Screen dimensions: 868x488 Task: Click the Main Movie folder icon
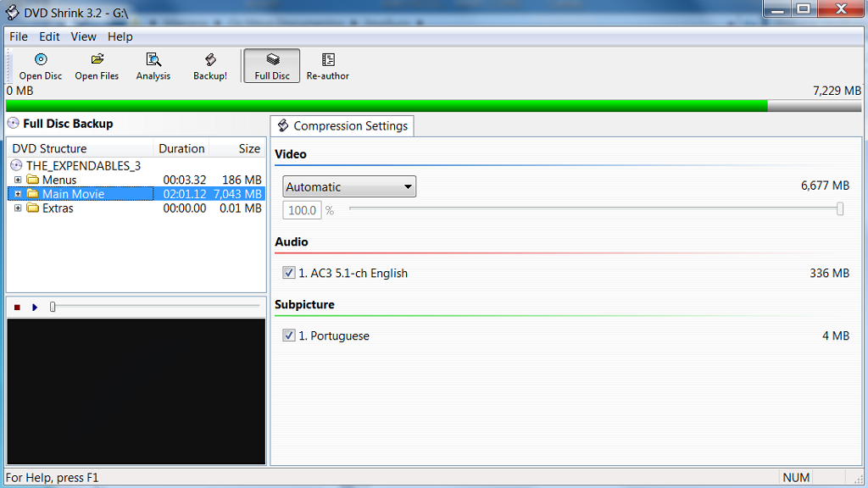[33, 194]
